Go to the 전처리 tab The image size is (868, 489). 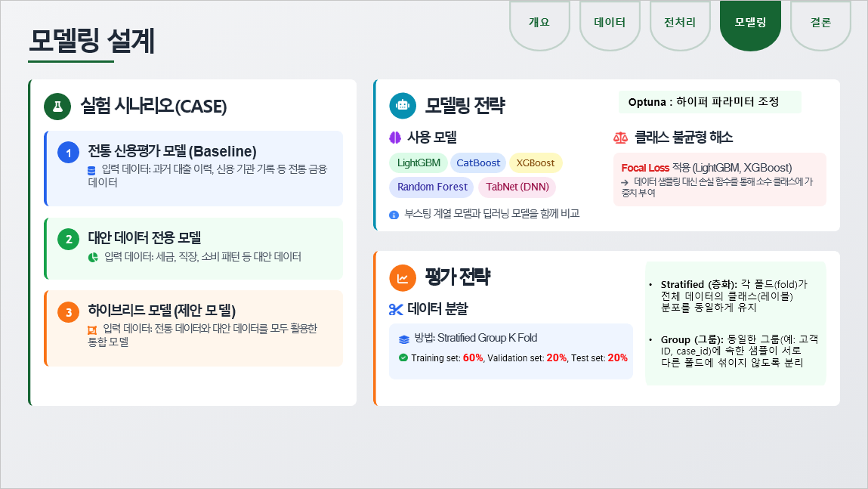[x=680, y=23]
